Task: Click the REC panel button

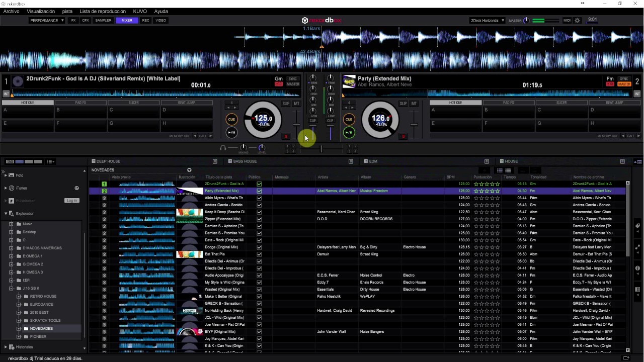Action: click(145, 21)
